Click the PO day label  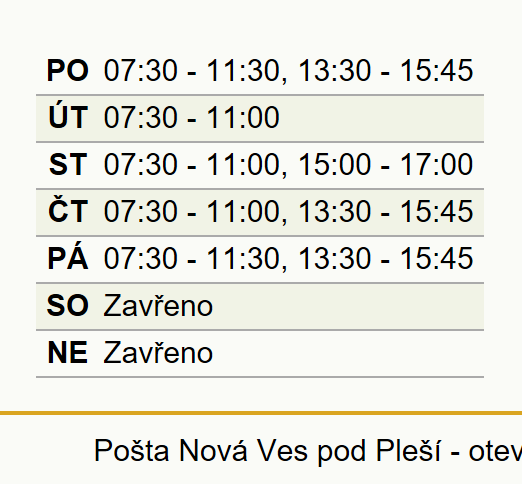pyautogui.click(x=68, y=70)
